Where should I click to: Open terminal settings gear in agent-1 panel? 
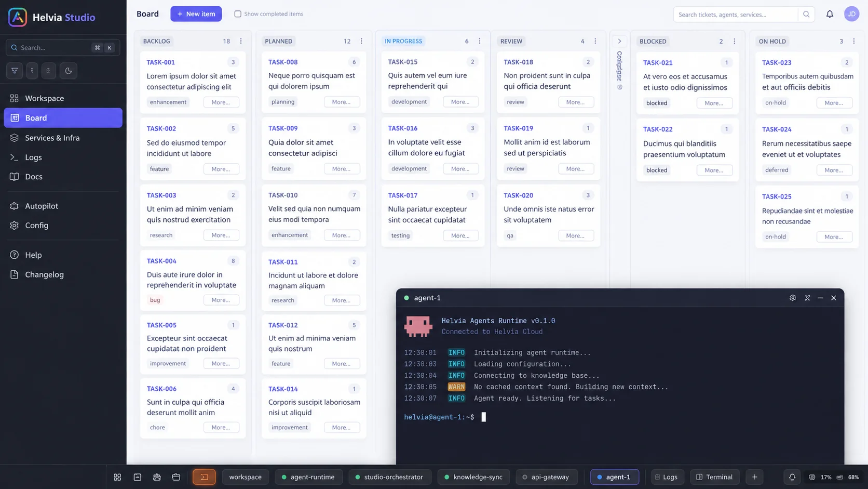coord(793,298)
